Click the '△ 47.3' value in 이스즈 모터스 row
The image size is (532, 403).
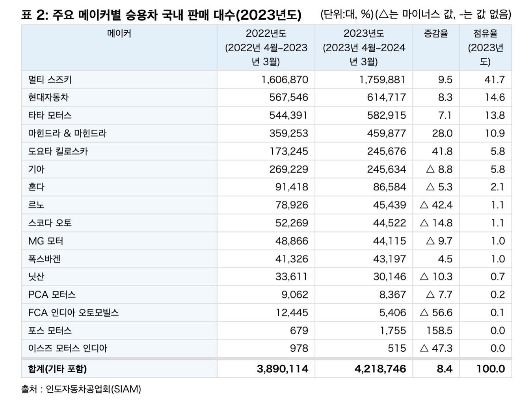436,348
